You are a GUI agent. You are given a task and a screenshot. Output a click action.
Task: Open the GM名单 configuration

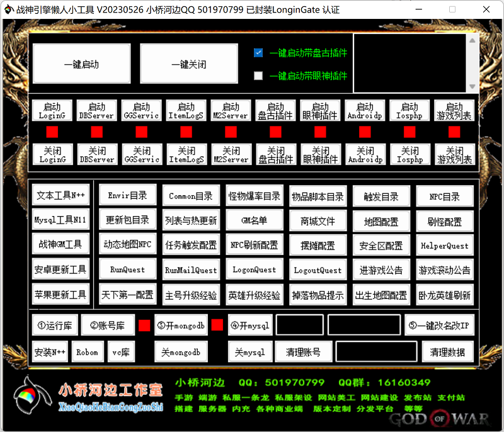[x=255, y=220]
